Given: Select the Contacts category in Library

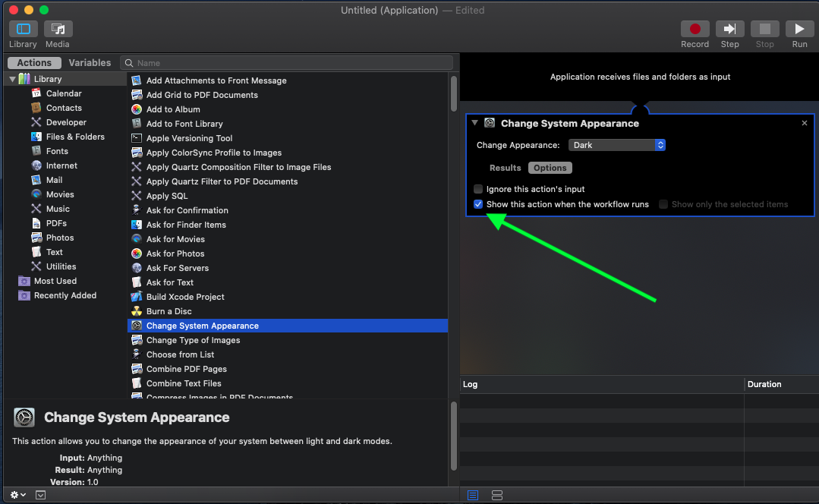Looking at the screenshot, I should coord(64,108).
